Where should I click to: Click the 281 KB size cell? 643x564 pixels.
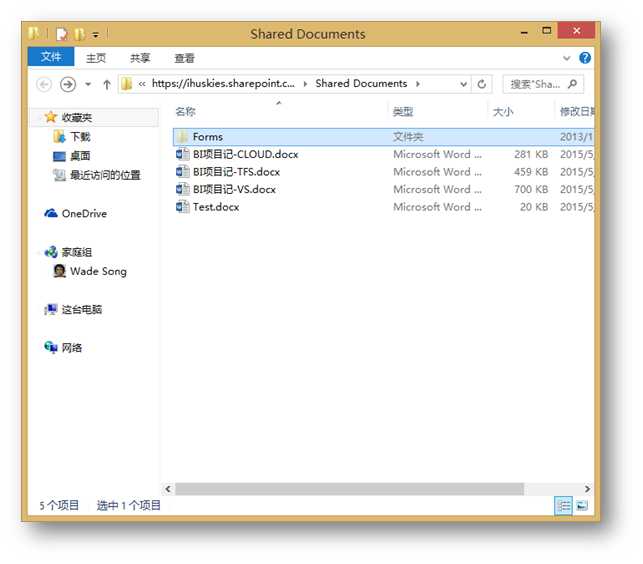pos(531,155)
